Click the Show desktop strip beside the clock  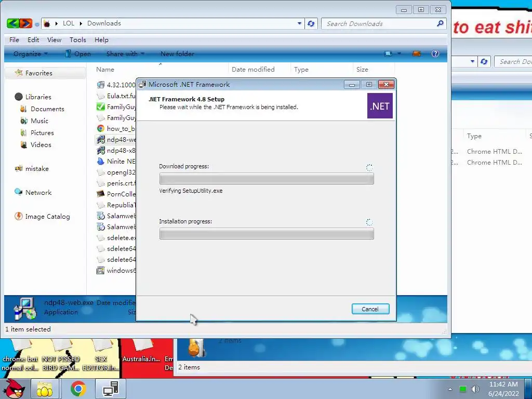pos(528,389)
